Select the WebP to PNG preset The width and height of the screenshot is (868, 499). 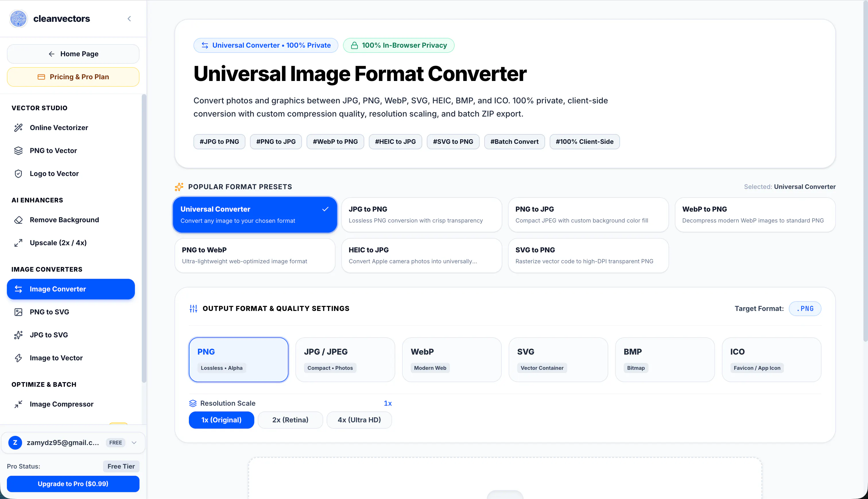point(755,214)
